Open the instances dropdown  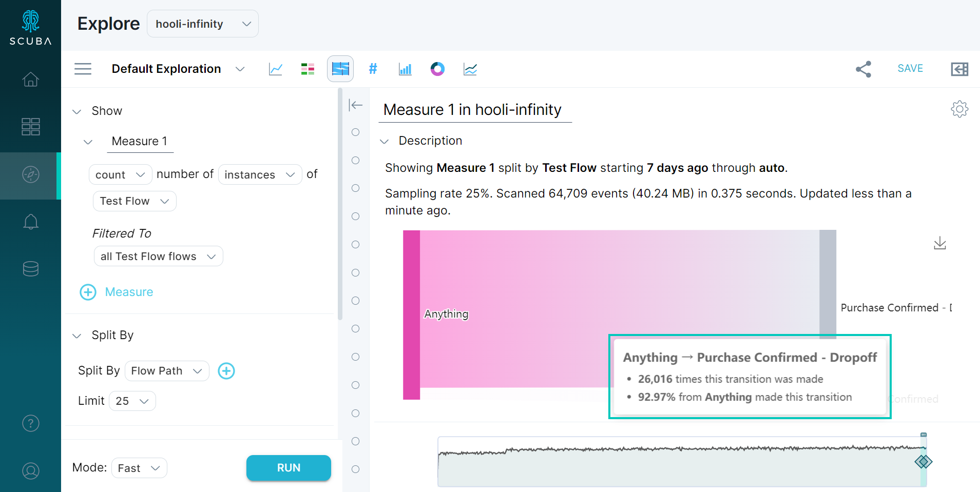tap(260, 174)
